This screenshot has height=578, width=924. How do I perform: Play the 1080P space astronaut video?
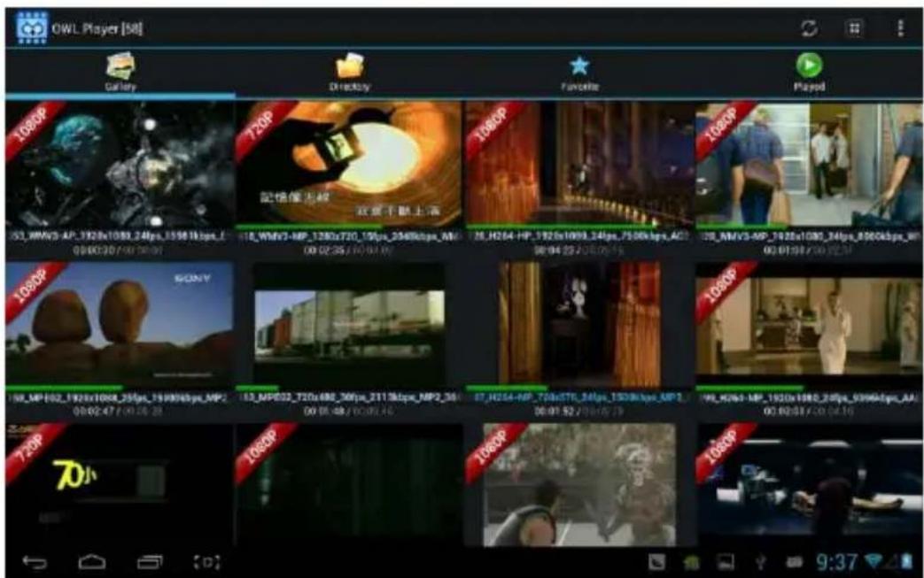[120, 164]
